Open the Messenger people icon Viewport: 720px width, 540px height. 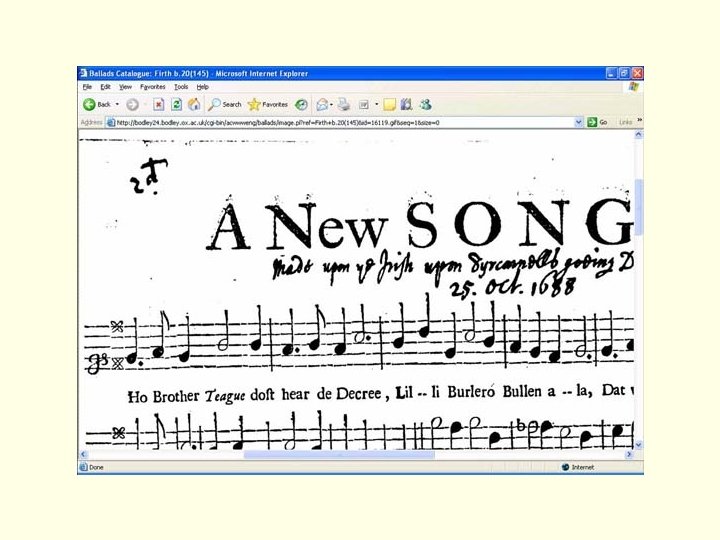[425, 105]
